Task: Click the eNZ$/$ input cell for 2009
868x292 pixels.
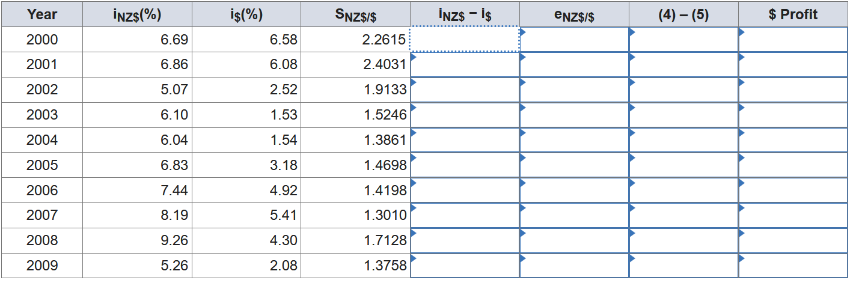Action: [574, 266]
